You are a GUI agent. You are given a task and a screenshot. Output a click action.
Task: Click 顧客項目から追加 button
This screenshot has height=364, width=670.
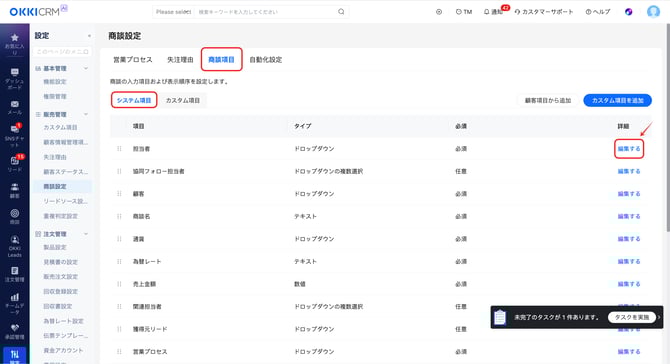[x=548, y=100]
